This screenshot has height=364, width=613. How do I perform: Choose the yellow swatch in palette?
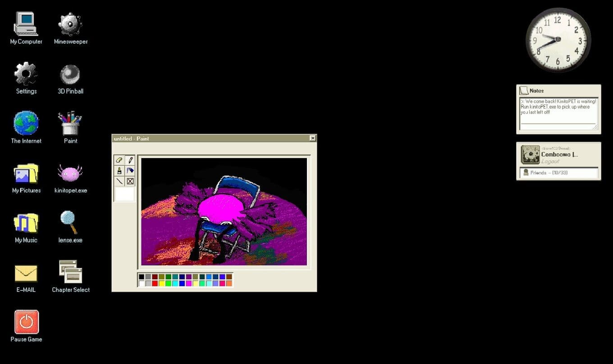click(x=162, y=283)
